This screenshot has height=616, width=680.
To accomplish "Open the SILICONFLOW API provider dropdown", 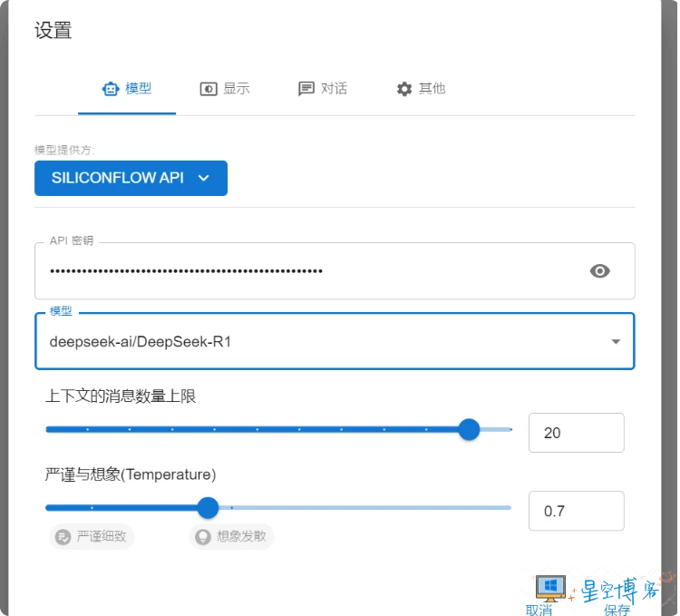I will (x=131, y=178).
